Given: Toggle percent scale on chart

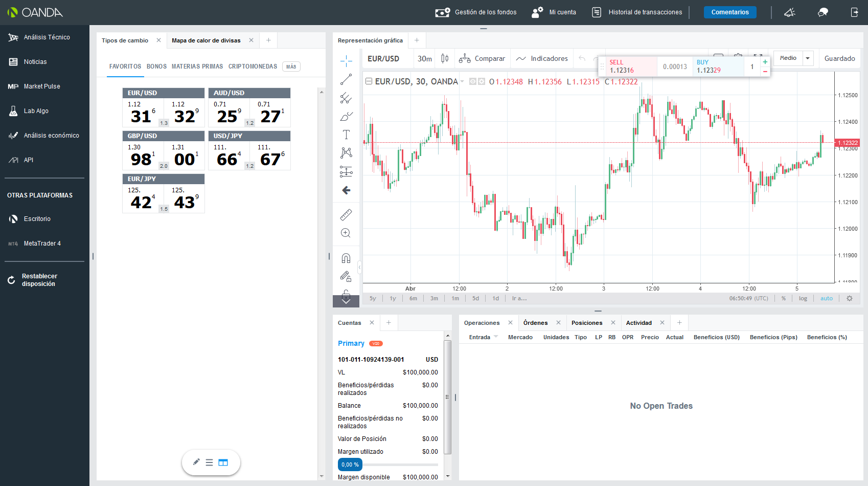Looking at the screenshot, I should click(784, 298).
